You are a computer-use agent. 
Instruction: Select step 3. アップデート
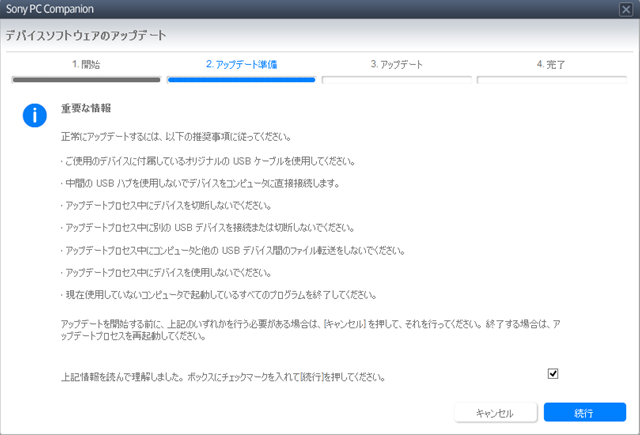[x=396, y=64]
